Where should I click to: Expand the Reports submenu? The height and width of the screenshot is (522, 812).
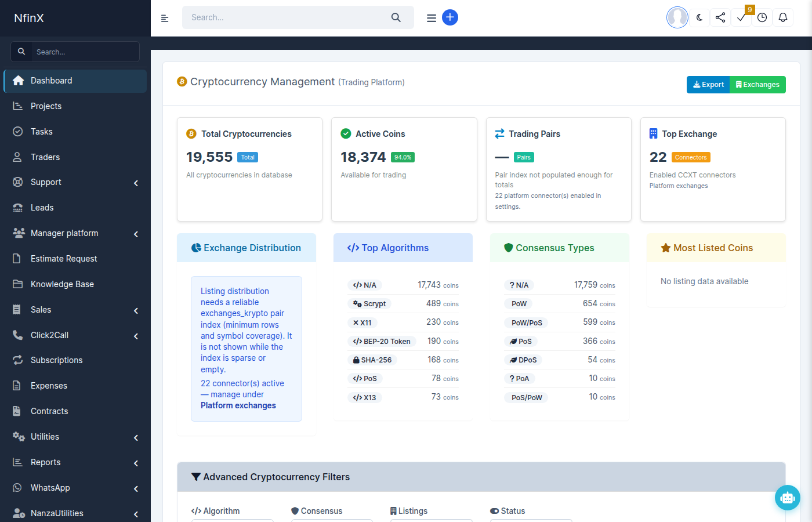pyautogui.click(x=75, y=462)
